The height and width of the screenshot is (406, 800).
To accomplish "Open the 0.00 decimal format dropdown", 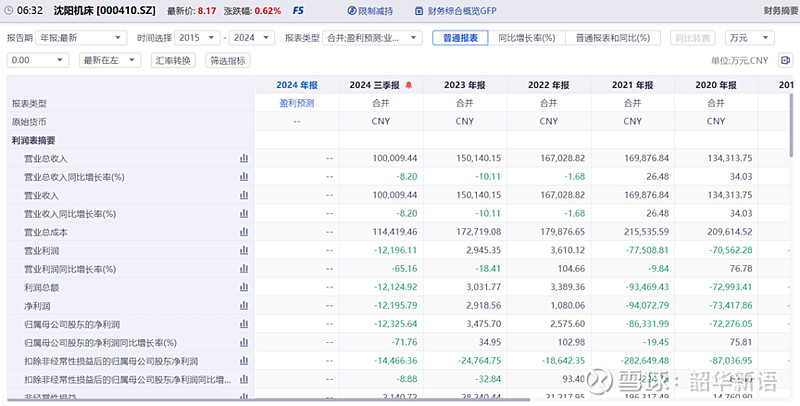I will (x=37, y=60).
